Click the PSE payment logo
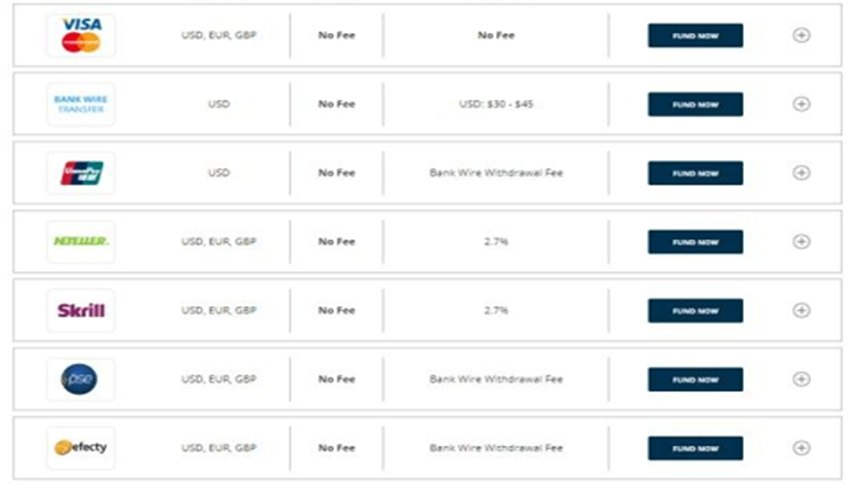The height and width of the screenshot is (484, 848). coord(81,379)
